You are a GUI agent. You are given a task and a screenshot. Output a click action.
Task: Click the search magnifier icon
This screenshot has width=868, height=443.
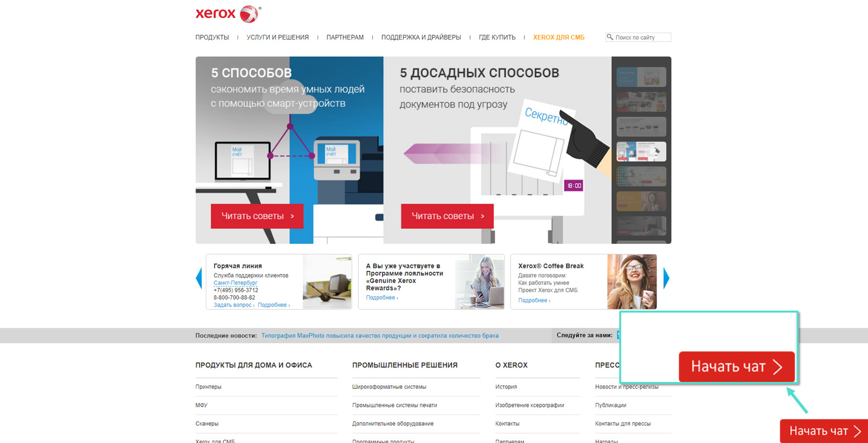pyautogui.click(x=610, y=37)
